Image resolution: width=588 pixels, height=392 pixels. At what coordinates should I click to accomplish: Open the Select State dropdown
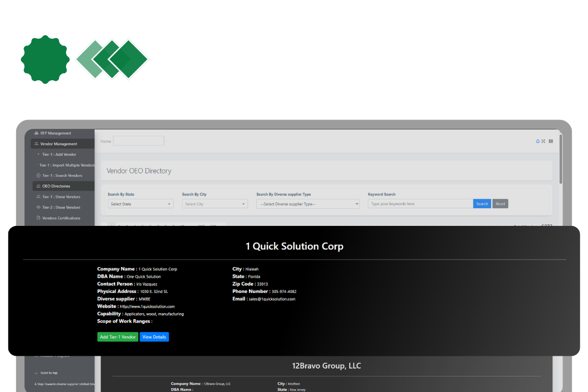tap(141, 203)
